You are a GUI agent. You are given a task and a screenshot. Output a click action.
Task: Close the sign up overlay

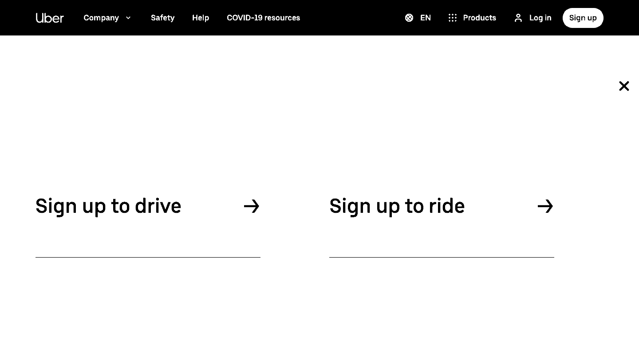[624, 86]
